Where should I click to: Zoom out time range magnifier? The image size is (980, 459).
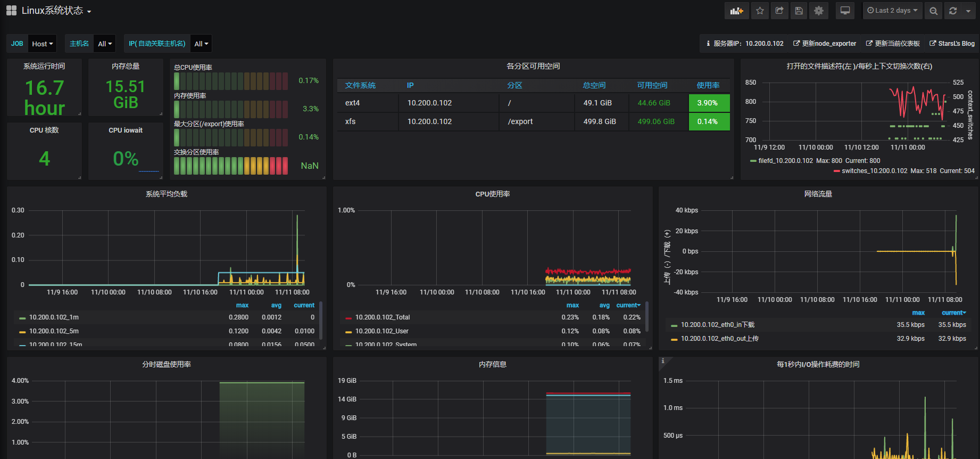tap(933, 11)
